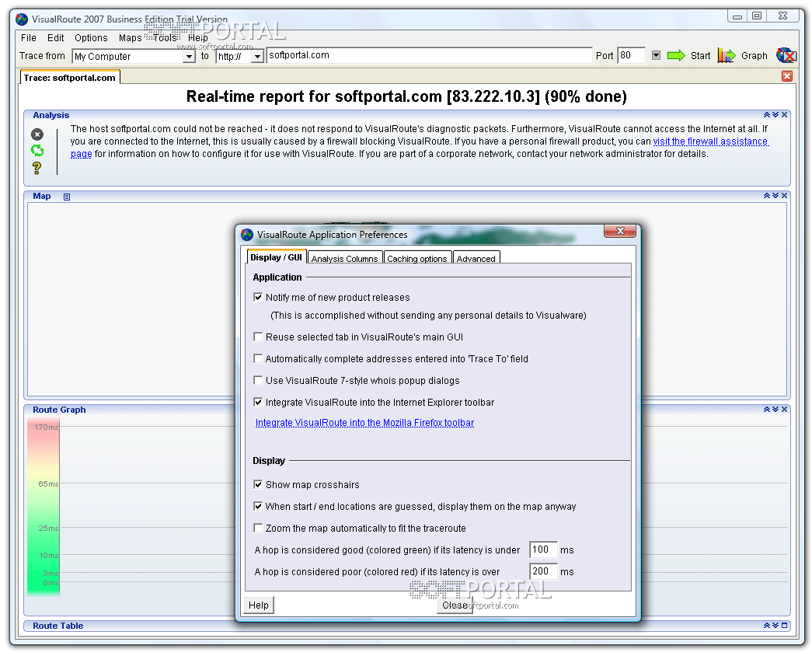Move Map panel down with double-down arrow
This screenshot has height=656, width=812.
pyautogui.click(x=775, y=195)
